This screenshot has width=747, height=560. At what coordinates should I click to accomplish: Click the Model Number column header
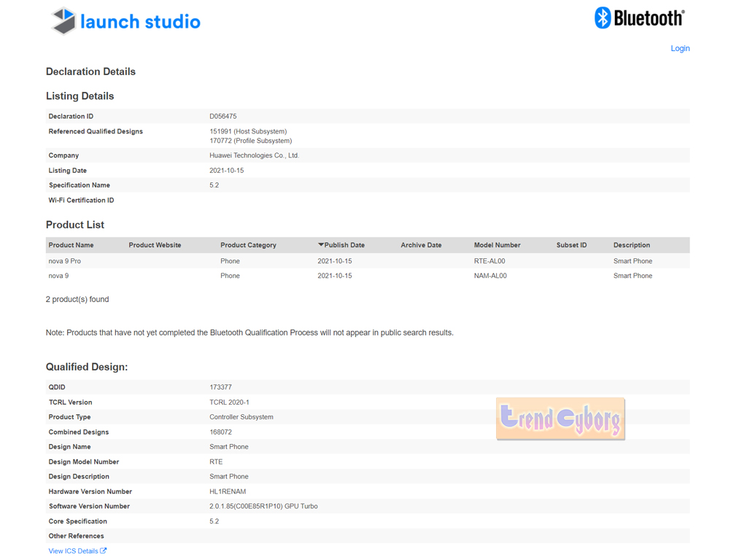click(497, 245)
